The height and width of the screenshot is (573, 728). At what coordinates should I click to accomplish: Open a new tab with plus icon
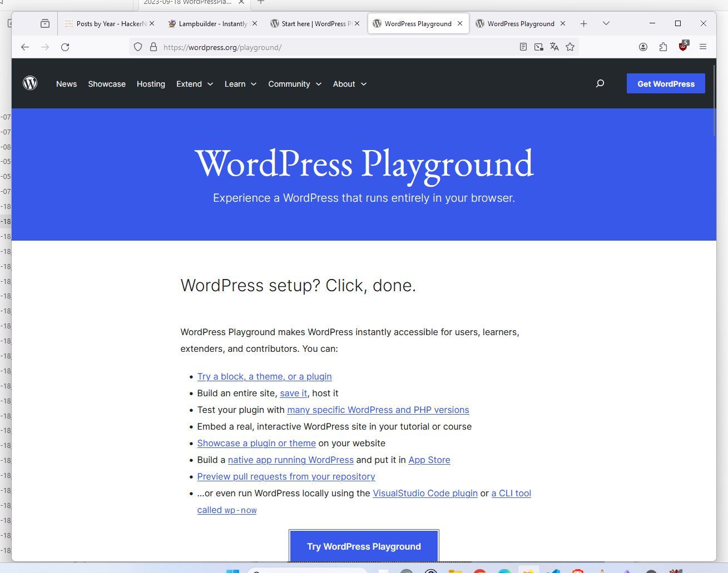click(x=583, y=23)
